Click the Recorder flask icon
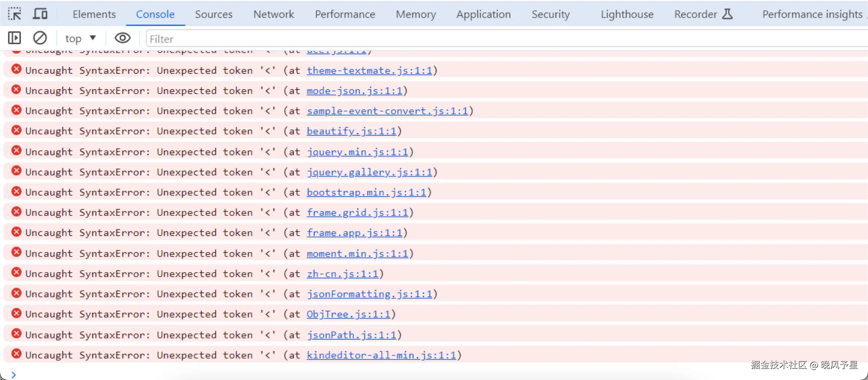The image size is (868, 380). 728,14
